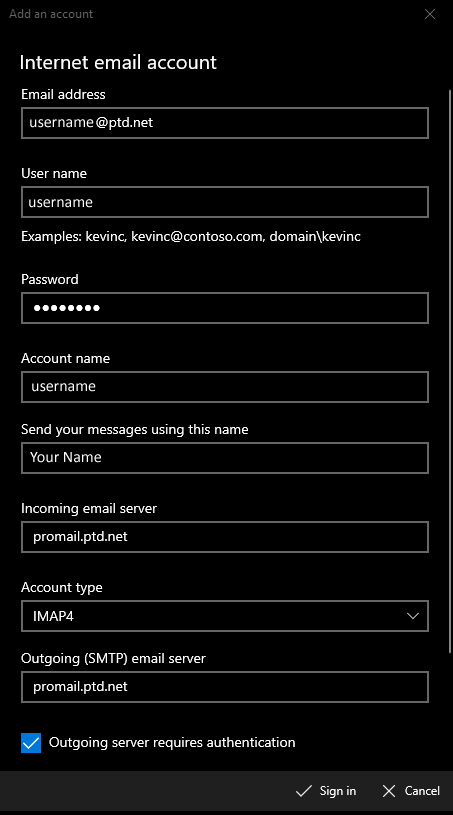
Task: Click the vertical scrollbar of the form
Action: click(450, 371)
